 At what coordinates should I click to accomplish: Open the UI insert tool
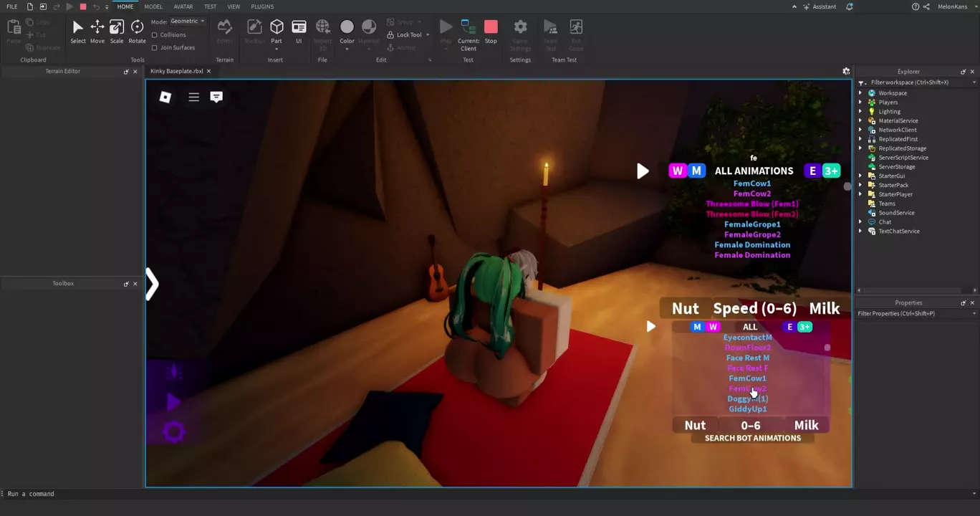point(299,31)
